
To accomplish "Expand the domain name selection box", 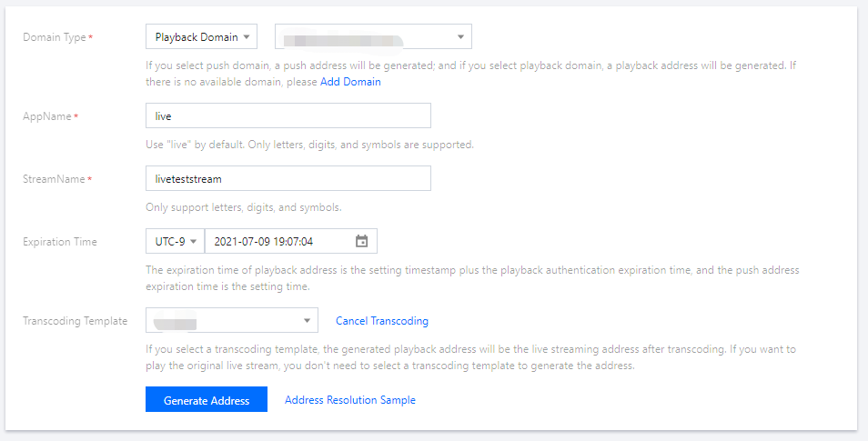I will [372, 37].
